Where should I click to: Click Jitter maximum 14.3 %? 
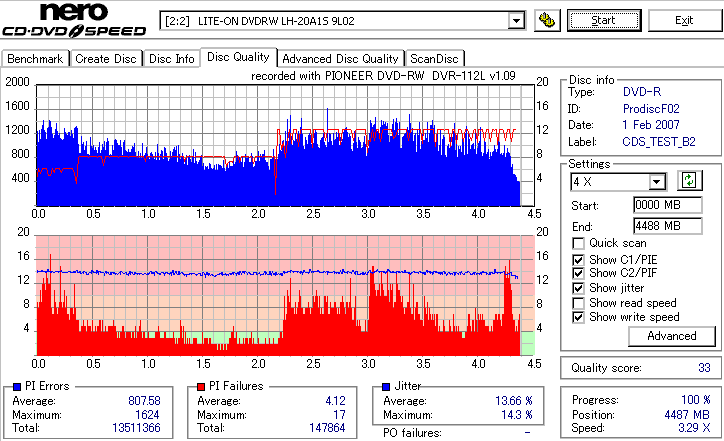(517, 415)
